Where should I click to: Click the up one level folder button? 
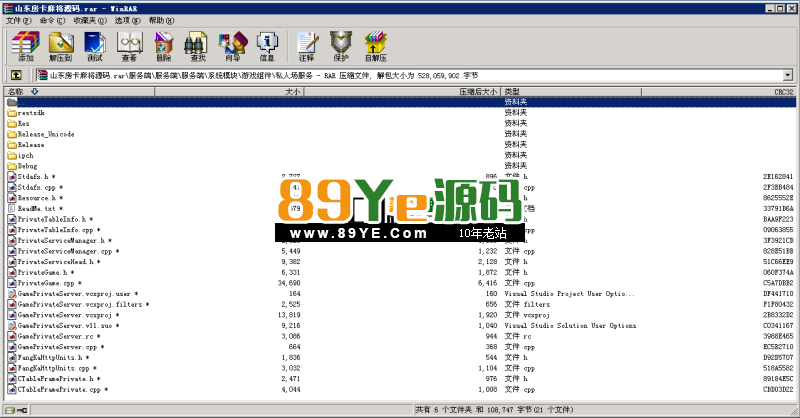16,76
